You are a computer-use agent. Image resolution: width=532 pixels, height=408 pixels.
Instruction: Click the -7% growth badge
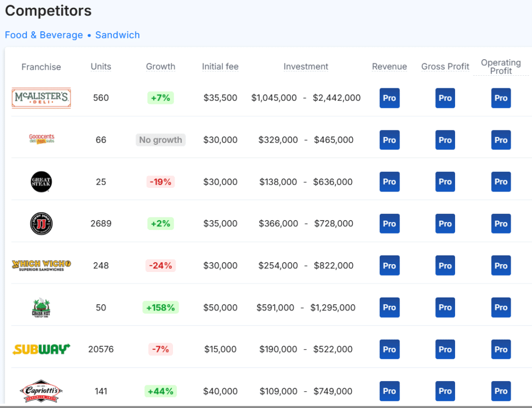[161, 349]
